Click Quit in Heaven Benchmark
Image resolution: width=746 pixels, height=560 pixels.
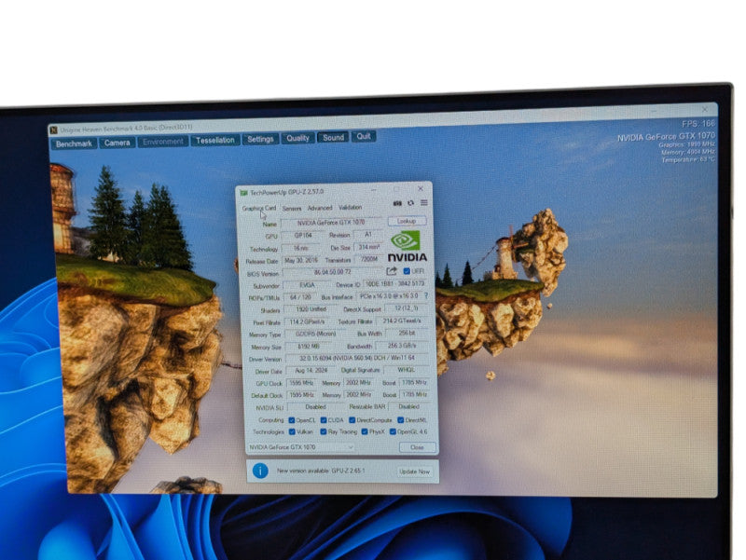click(364, 136)
